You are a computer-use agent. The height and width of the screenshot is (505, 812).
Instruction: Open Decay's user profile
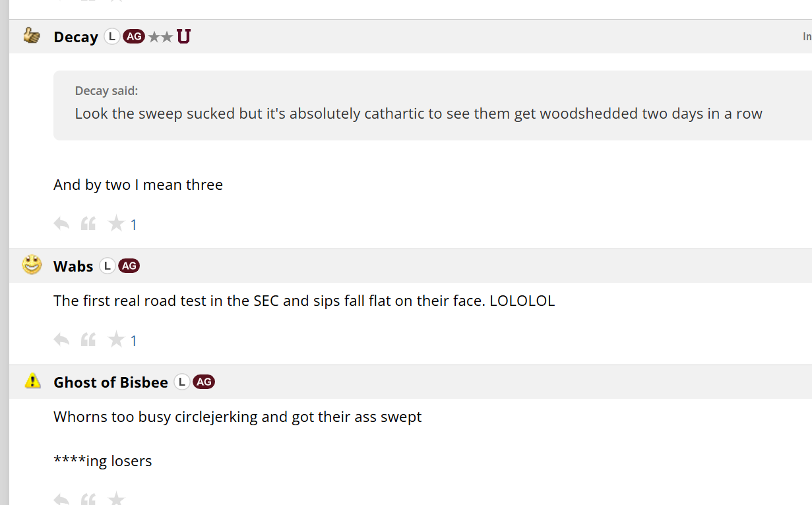[x=76, y=37]
